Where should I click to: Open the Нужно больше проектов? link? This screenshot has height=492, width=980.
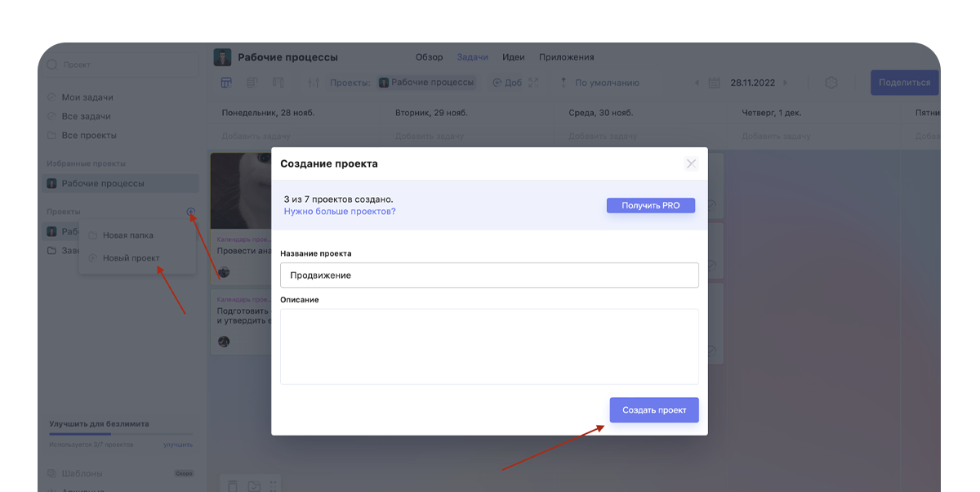pos(340,212)
